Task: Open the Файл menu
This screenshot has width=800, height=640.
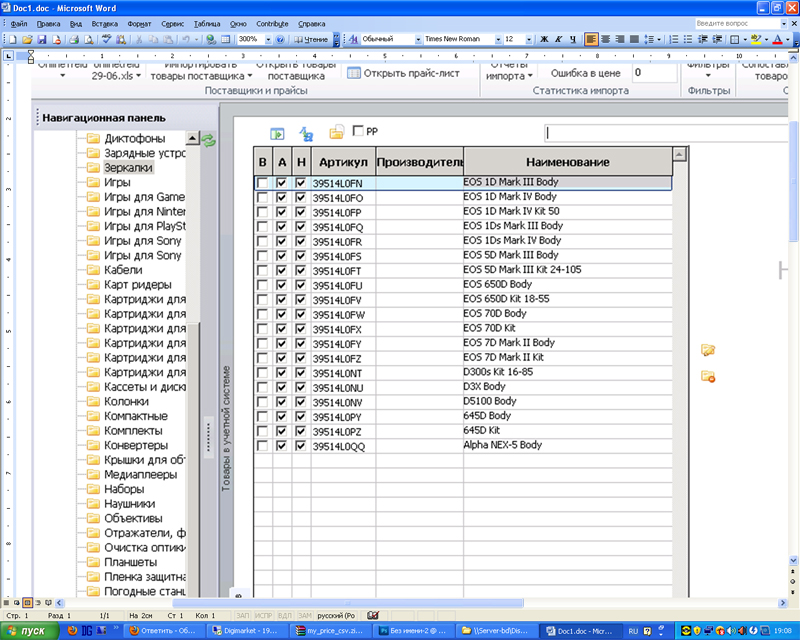Action: pos(19,23)
